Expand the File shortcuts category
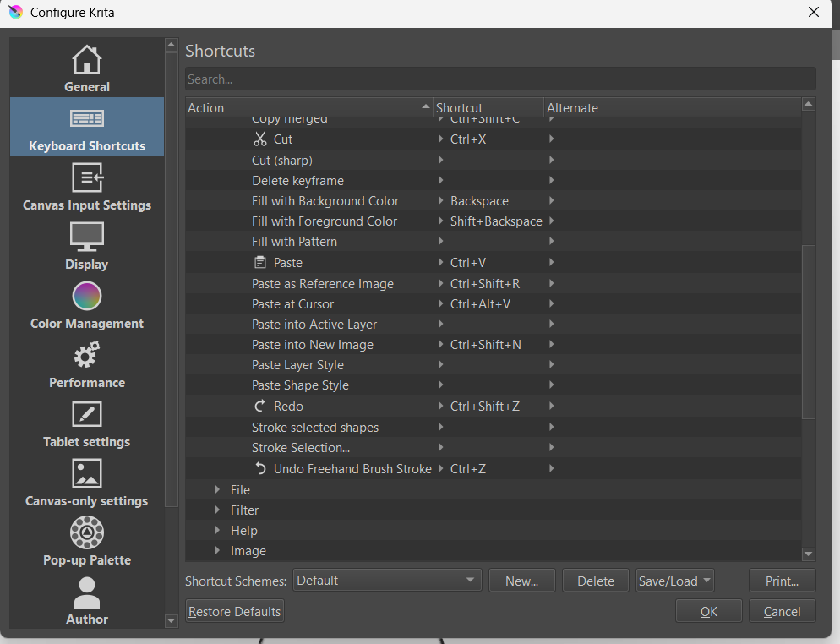The height and width of the screenshot is (644, 840). (x=217, y=489)
